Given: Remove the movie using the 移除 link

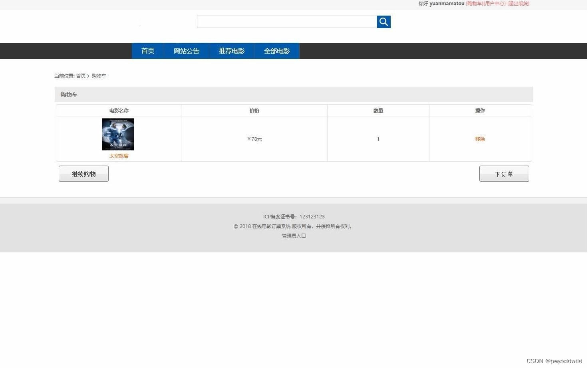Looking at the screenshot, I should point(480,139).
